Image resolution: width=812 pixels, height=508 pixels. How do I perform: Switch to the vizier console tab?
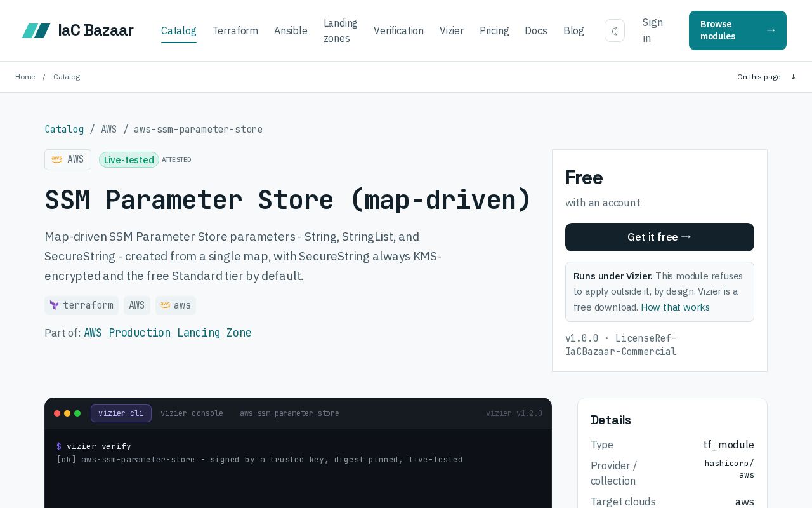(x=192, y=413)
